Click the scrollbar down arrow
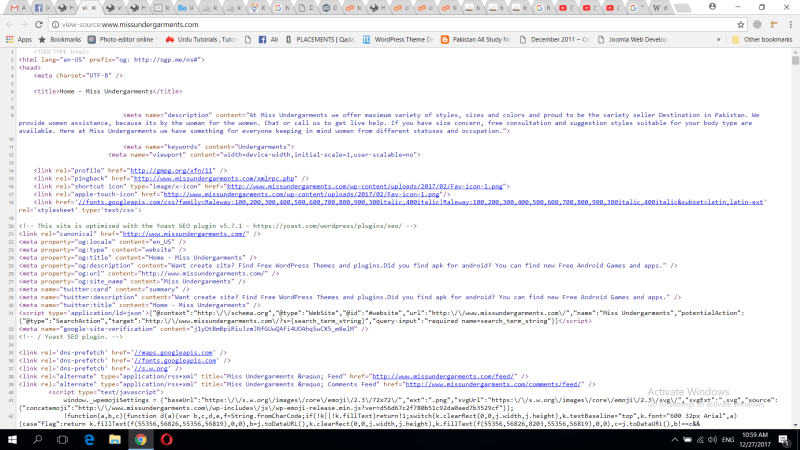 [795, 425]
